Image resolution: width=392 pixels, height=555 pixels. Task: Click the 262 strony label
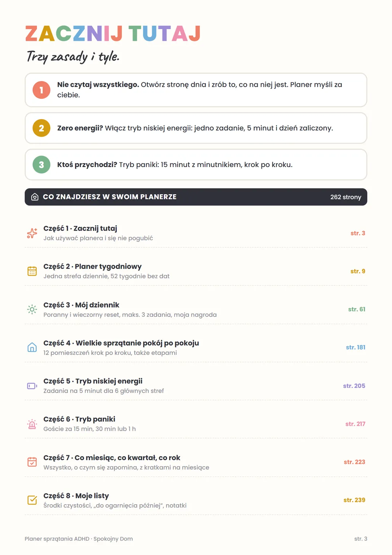(346, 197)
